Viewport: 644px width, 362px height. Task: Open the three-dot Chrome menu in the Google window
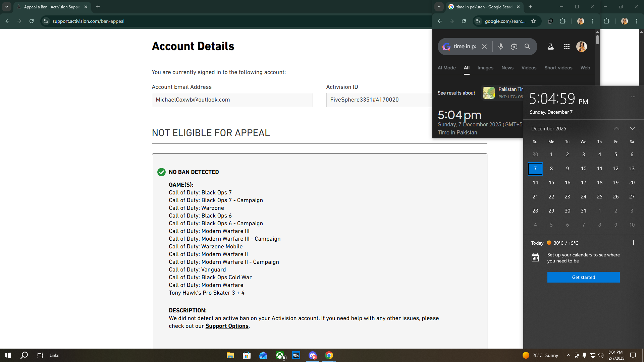(x=593, y=21)
